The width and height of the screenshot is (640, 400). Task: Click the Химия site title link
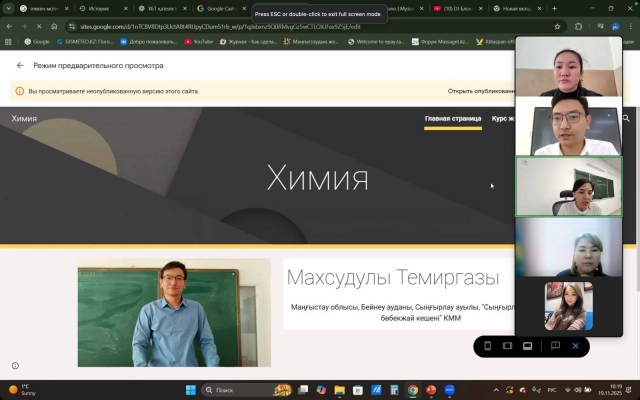pyautogui.click(x=24, y=118)
